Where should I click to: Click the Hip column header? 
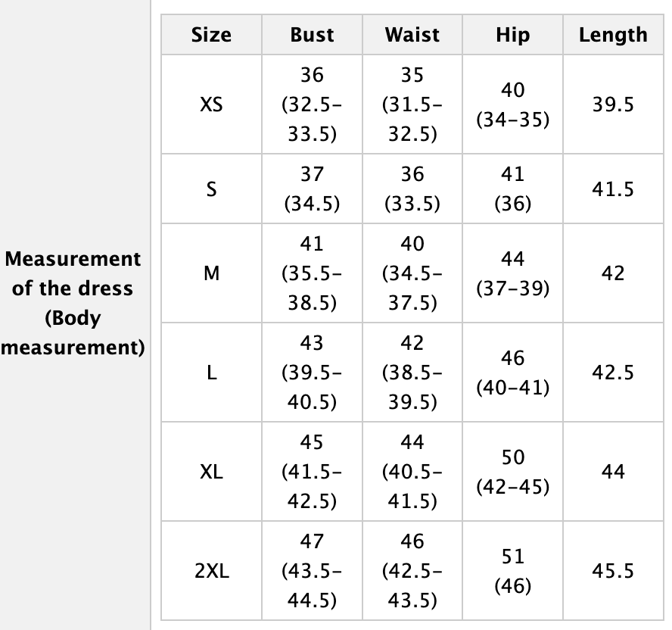pos(512,35)
